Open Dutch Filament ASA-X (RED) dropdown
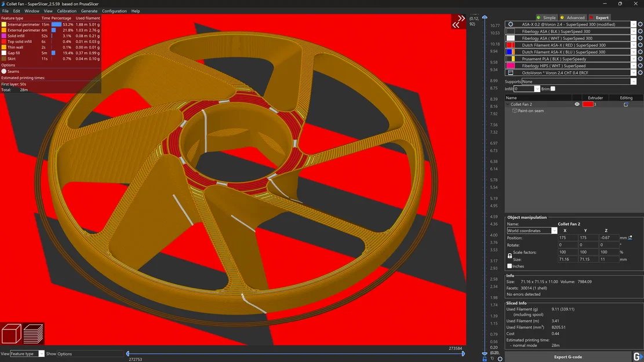The image size is (644, 362). (634, 45)
